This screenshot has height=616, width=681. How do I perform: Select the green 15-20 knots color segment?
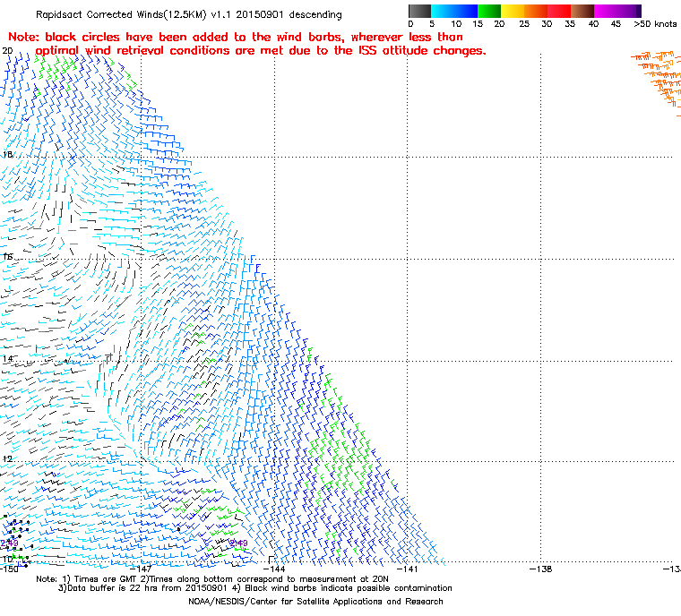489,11
